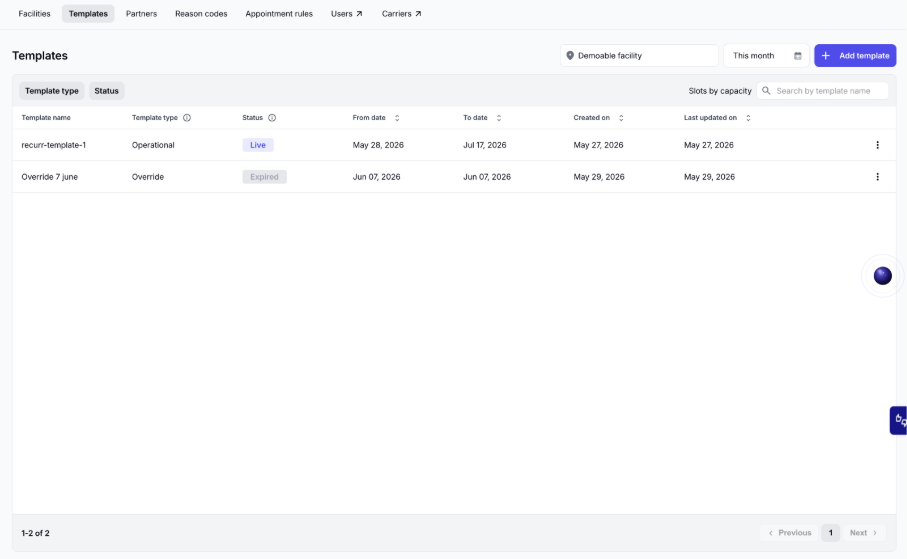The width and height of the screenshot is (907, 559).
Task: Sort table by Created on
Action: [621, 118]
